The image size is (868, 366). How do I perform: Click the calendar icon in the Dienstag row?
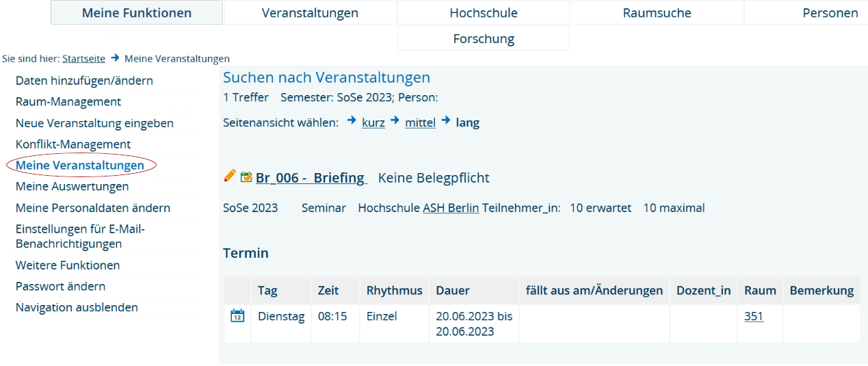click(237, 316)
